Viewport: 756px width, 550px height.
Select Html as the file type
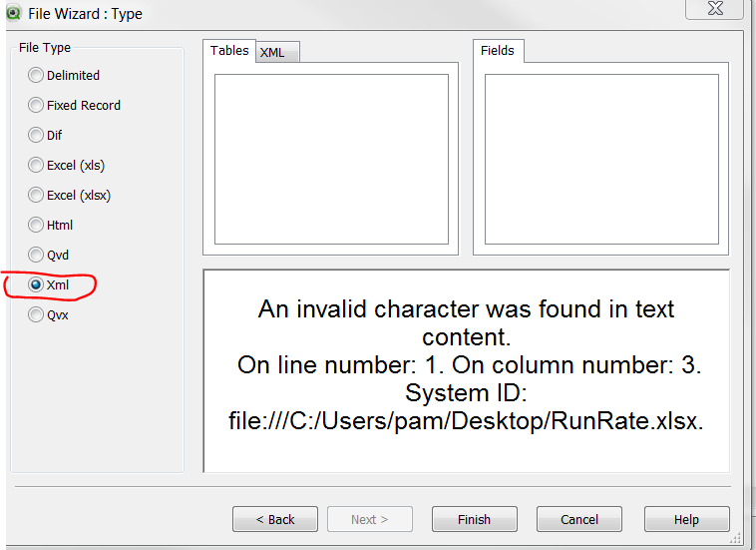pos(36,225)
